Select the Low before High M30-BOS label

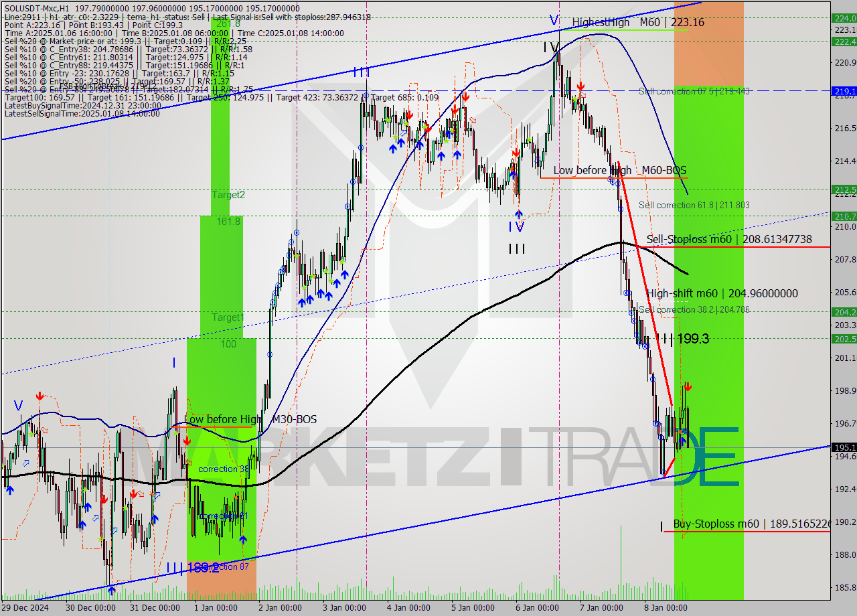pyautogui.click(x=250, y=419)
